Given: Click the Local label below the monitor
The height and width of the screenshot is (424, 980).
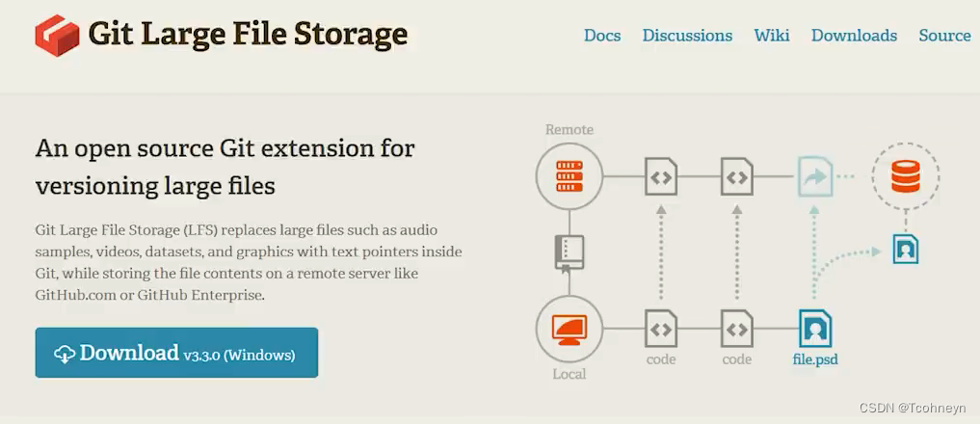Looking at the screenshot, I should [569, 375].
